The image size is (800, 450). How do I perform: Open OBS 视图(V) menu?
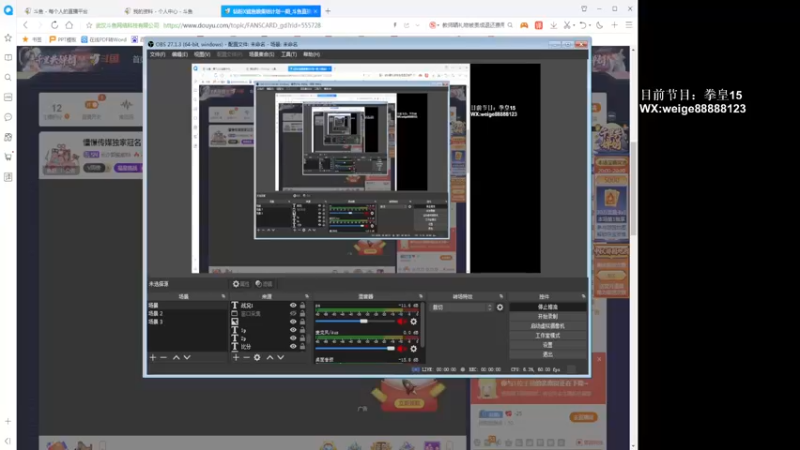pos(202,55)
